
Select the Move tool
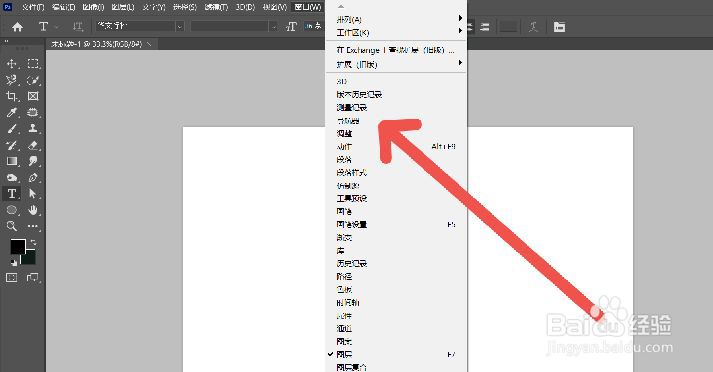pyautogui.click(x=11, y=64)
